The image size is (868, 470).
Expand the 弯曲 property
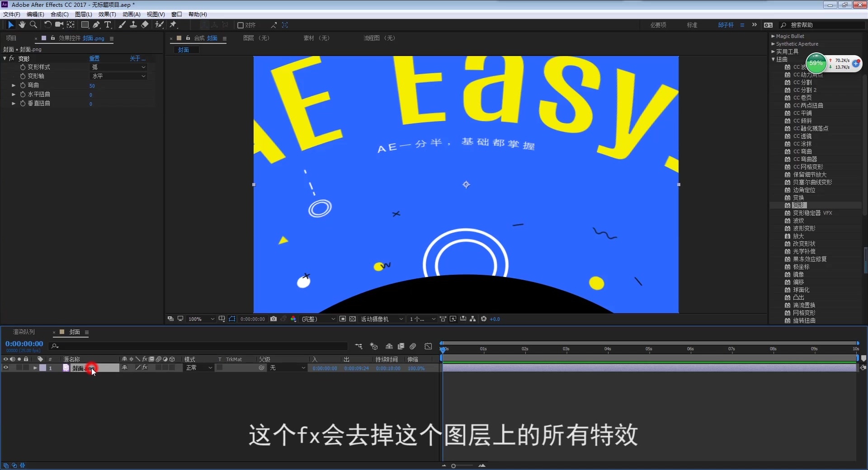pyautogui.click(x=14, y=85)
